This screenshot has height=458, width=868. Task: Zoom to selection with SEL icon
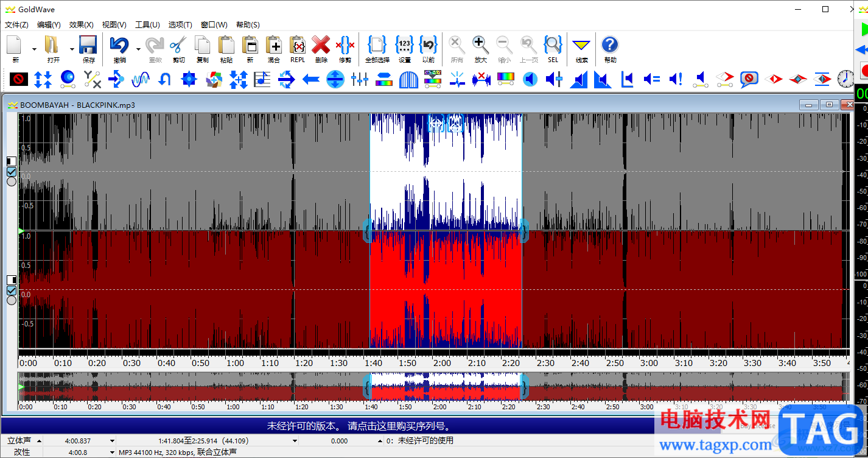coord(553,49)
